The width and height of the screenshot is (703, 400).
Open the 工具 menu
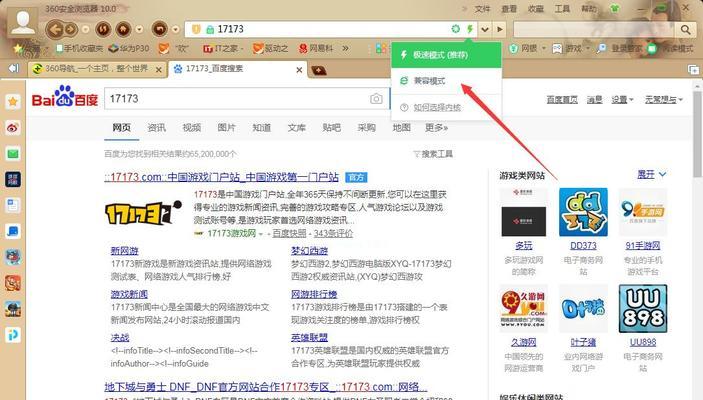coord(562,9)
